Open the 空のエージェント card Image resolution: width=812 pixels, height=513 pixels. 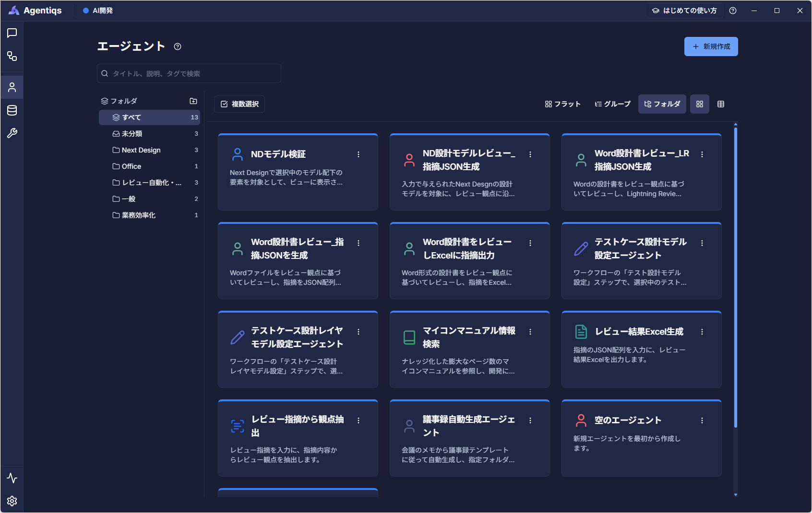click(x=642, y=438)
